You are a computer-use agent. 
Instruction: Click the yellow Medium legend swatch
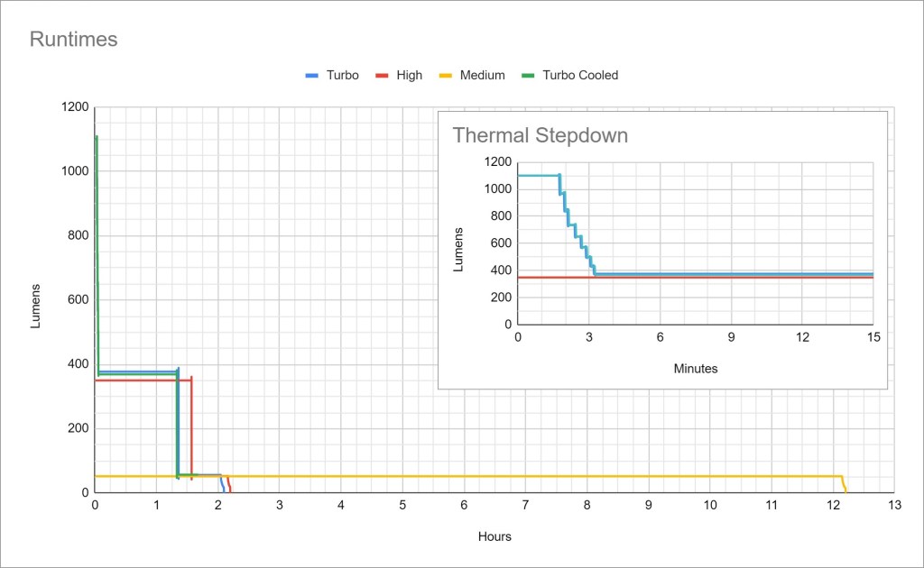coord(445,76)
